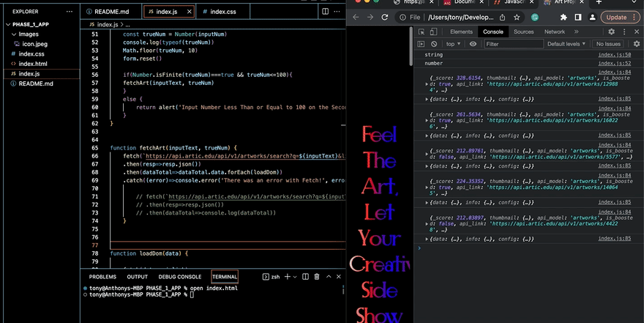644x323 pixels.
Task: Open terminal launch profile dropdown arrow
Action: 295,277
